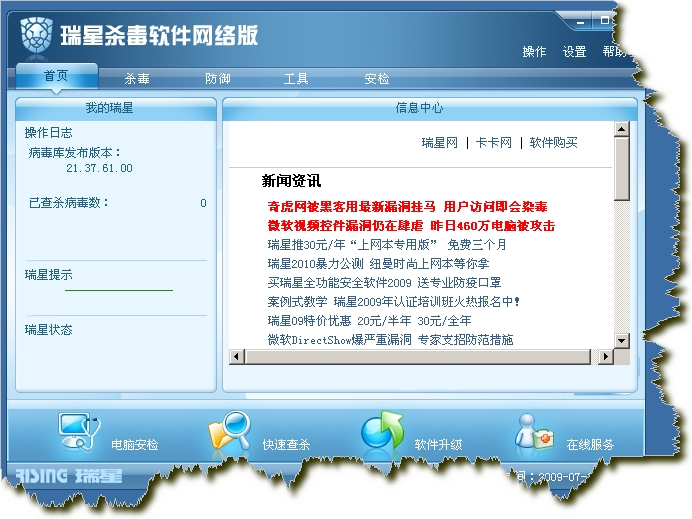Open news 案例式教学 瑞星2009年认证培训班
Image resolution: width=692 pixels, height=519 pixels.
point(394,301)
